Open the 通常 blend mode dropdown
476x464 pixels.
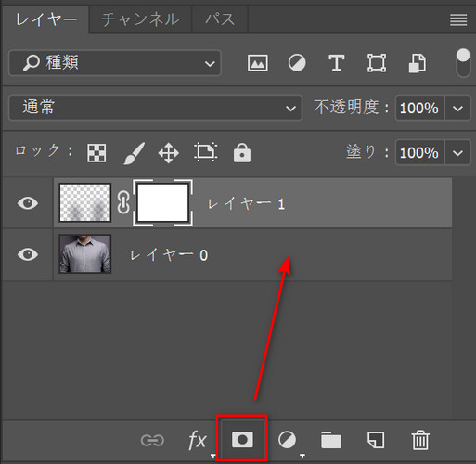pyautogui.click(x=155, y=108)
